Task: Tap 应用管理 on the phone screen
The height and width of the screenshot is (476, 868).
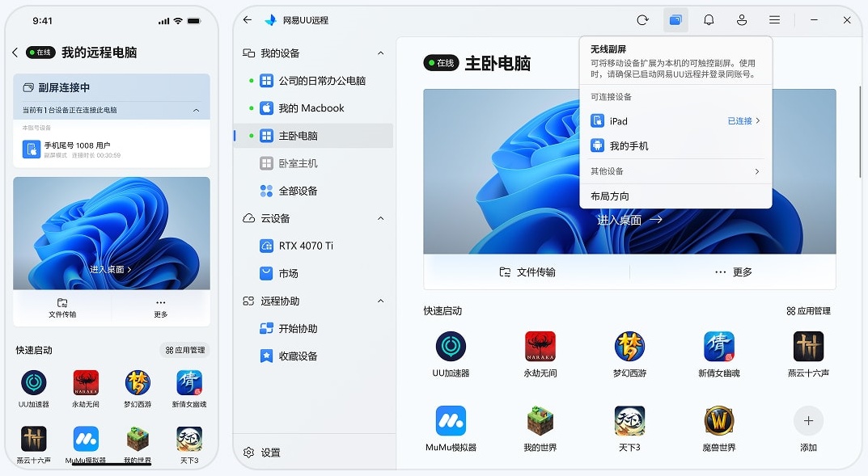Action: 185,350
